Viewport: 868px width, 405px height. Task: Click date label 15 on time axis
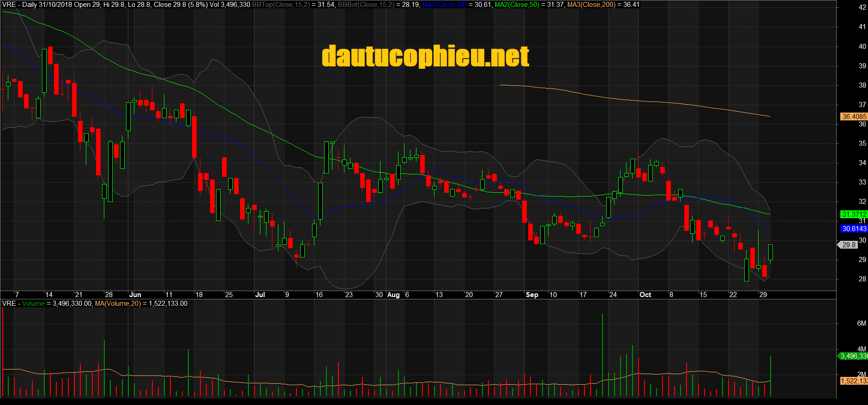click(703, 295)
